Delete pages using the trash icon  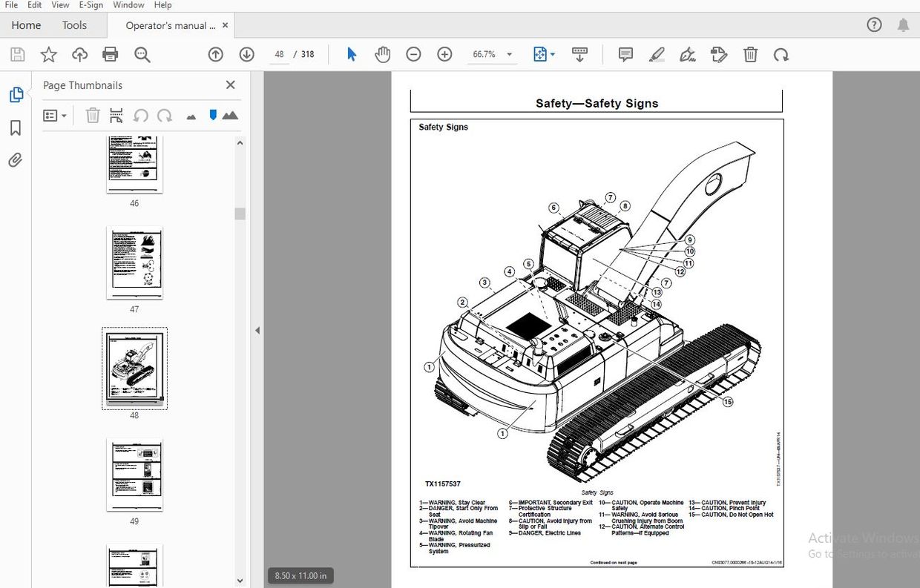click(93, 115)
